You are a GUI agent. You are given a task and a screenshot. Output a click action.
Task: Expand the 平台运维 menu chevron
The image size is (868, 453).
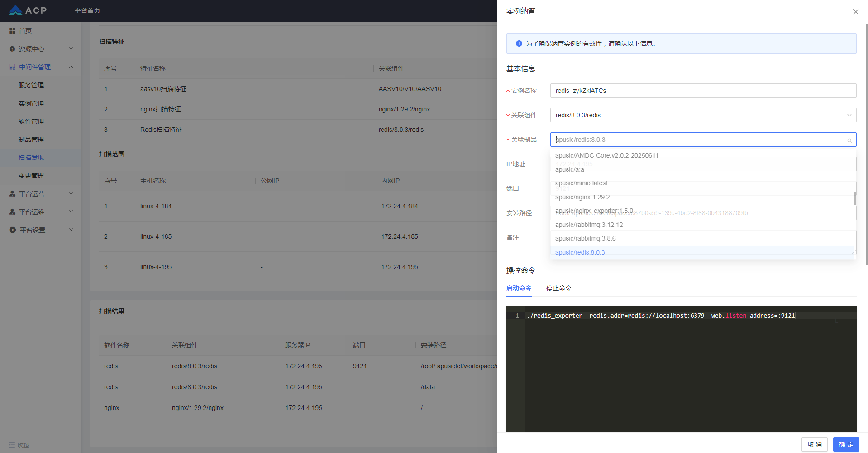tap(71, 212)
